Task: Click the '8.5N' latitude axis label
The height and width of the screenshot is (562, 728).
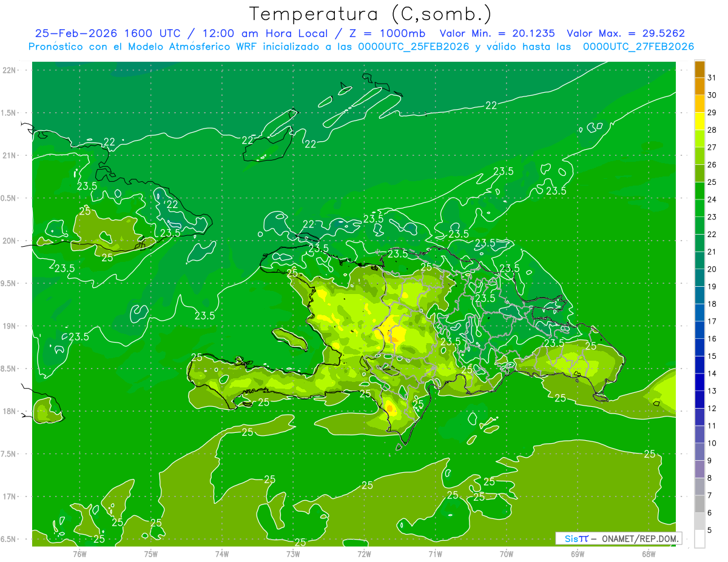Action: click(8, 369)
